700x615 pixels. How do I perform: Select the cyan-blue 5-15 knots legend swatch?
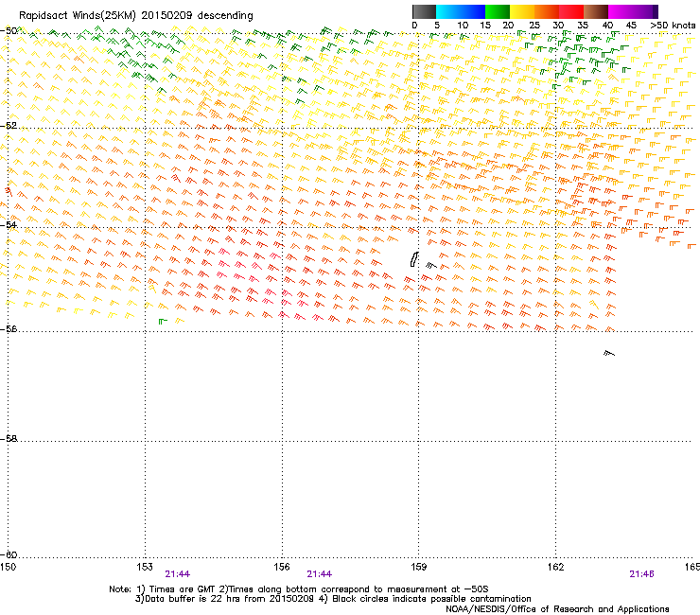coord(461,11)
